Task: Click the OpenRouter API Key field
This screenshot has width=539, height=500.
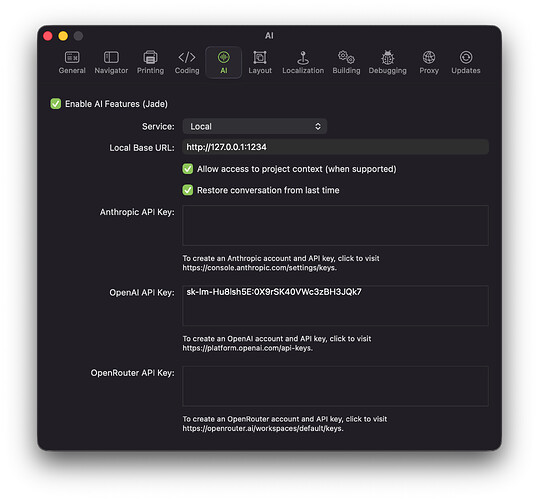Action: coord(336,386)
